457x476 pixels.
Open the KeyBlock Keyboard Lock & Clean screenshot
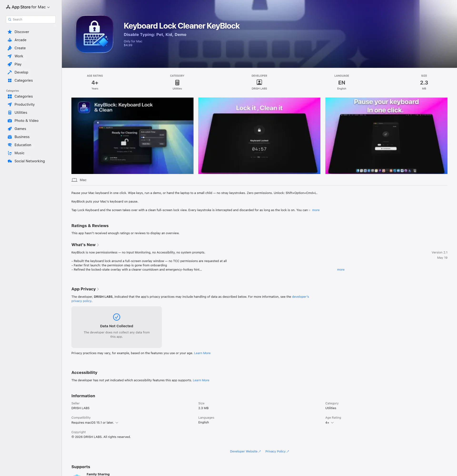132,136
